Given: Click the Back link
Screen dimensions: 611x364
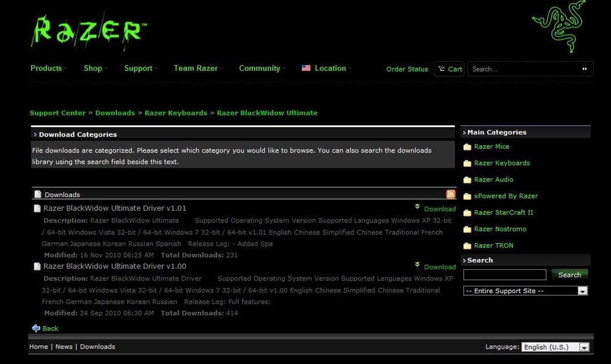Looking at the screenshot, I should 50,328.
